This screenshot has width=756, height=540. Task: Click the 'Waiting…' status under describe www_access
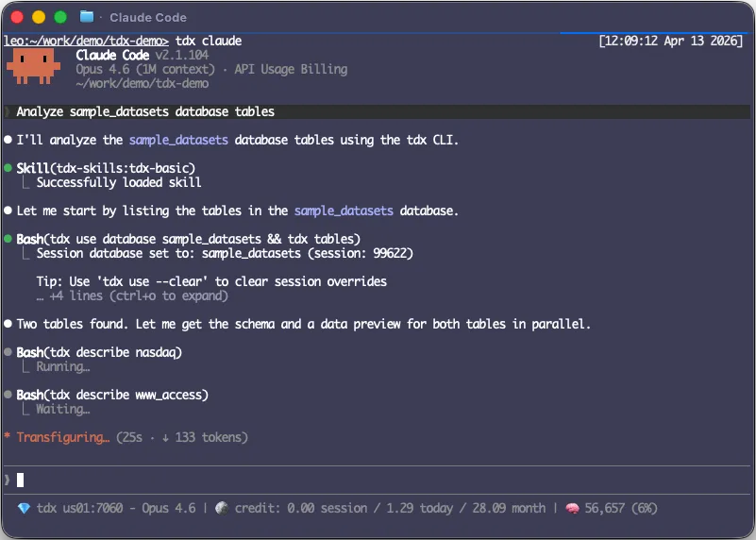(62, 409)
